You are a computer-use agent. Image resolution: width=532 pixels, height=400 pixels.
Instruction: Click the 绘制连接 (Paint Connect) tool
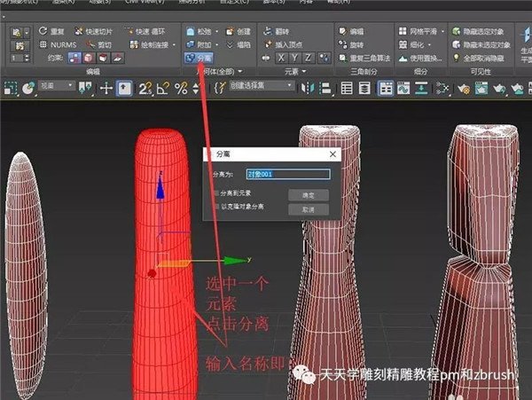(150, 44)
